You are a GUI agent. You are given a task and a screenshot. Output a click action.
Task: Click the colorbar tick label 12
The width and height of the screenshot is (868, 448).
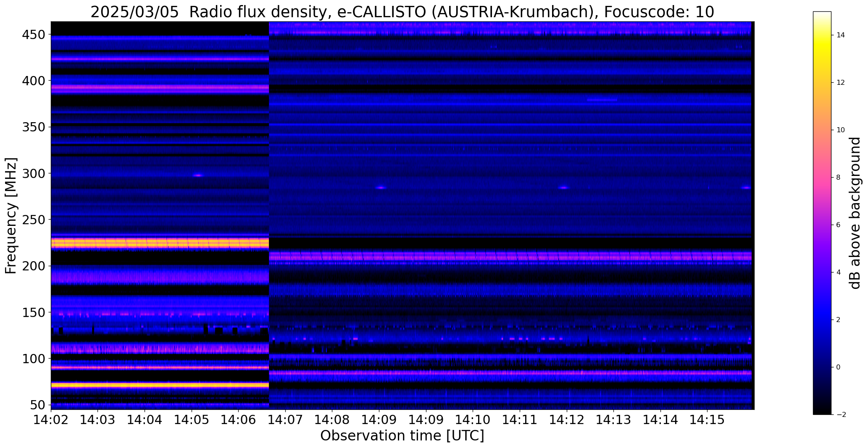point(841,83)
